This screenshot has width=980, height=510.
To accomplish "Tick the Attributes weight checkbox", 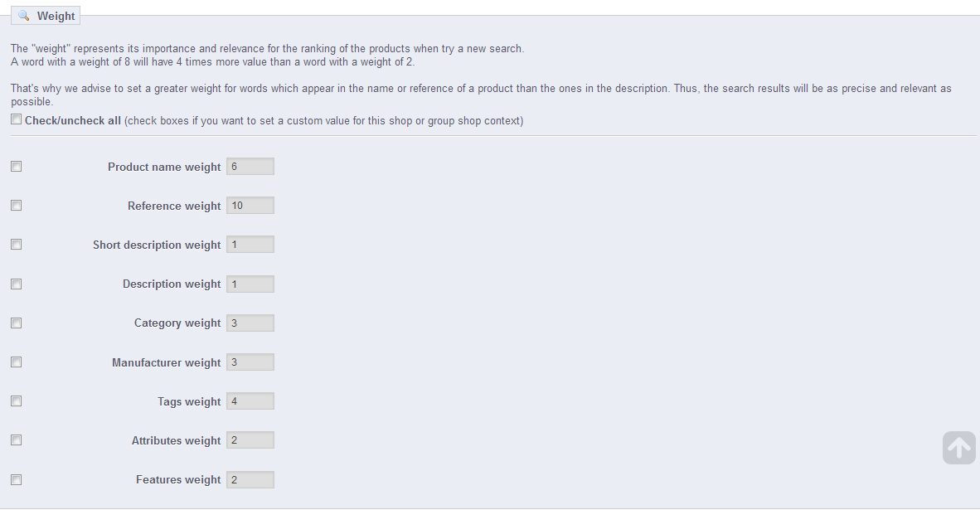I will click(x=17, y=440).
